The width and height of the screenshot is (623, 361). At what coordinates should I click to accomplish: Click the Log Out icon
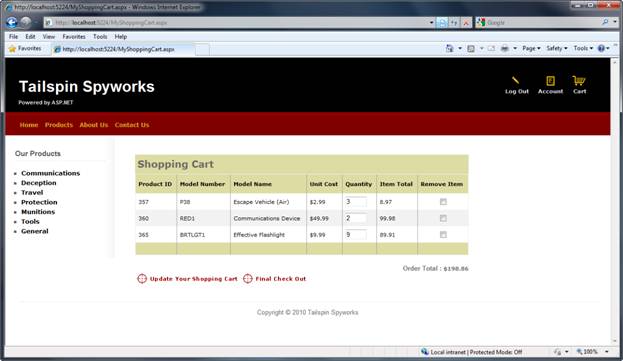515,81
